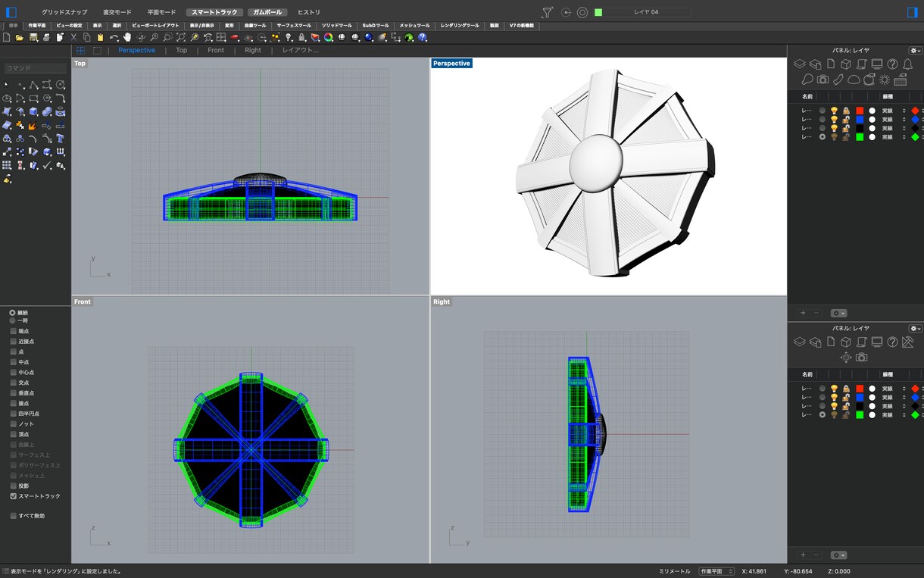
Task: Open 作業平面 dropdown in status bar
Action: pos(716,571)
